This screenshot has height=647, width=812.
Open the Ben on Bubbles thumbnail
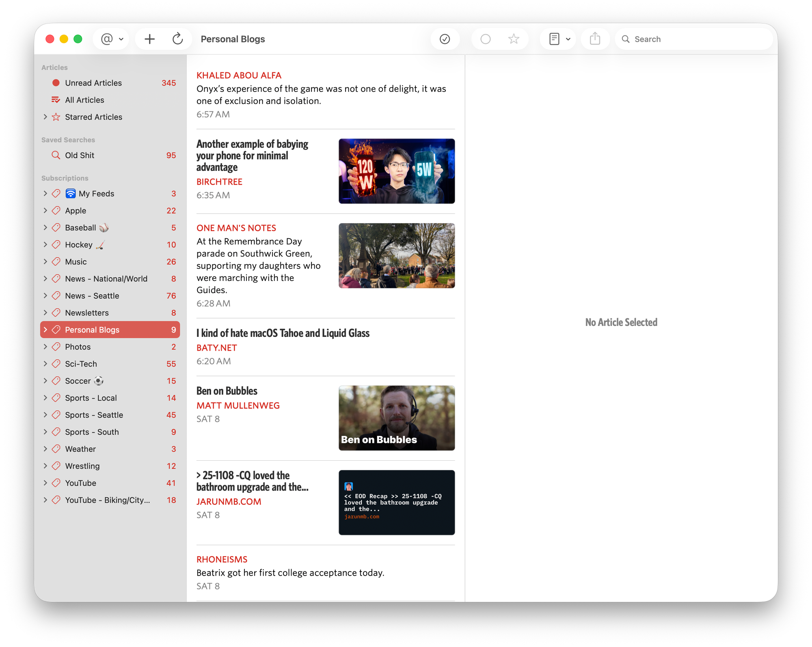396,418
